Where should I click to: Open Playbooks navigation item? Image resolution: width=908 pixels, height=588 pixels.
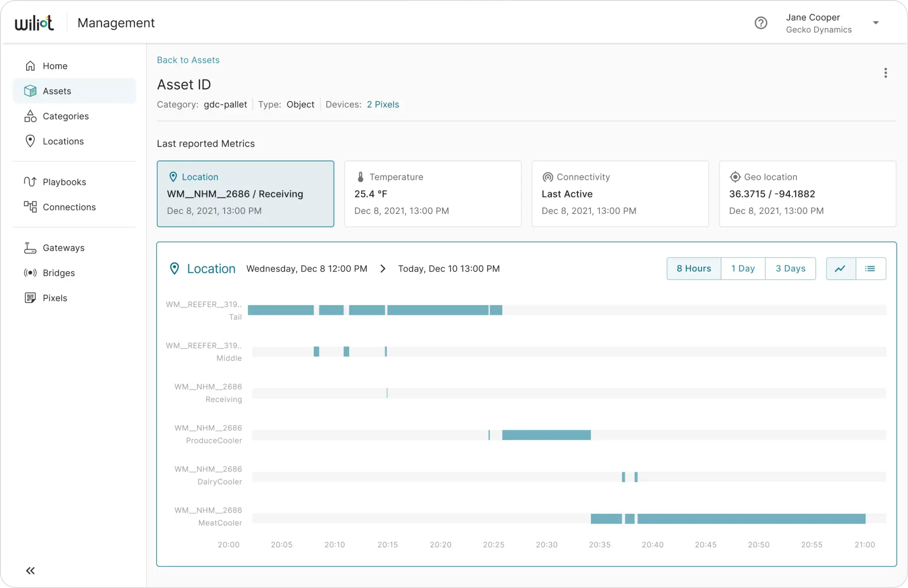(74, 182)
